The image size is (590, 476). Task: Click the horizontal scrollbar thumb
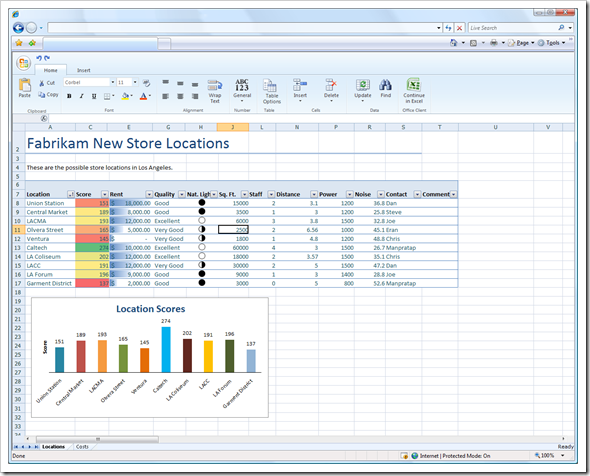tap(97, 439)
